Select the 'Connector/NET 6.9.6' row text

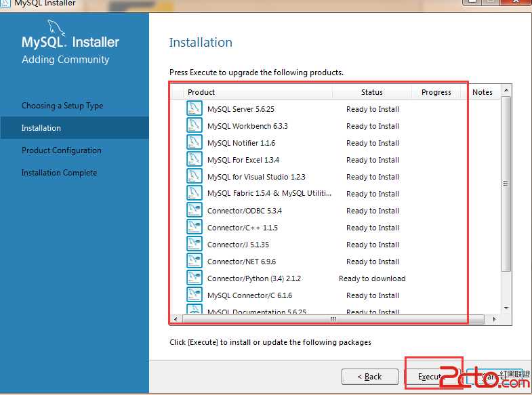point(241,262)
